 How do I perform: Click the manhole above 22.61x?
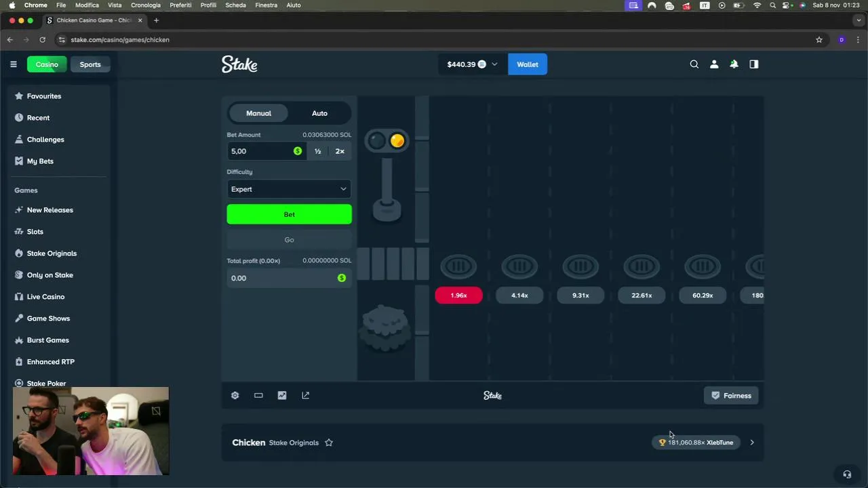(x=642, y=266)
